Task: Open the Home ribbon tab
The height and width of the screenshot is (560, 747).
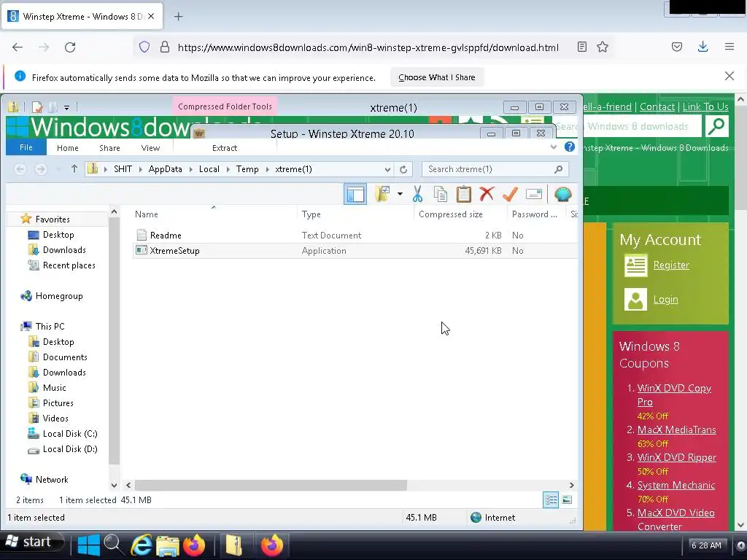Action: point(68,148)
